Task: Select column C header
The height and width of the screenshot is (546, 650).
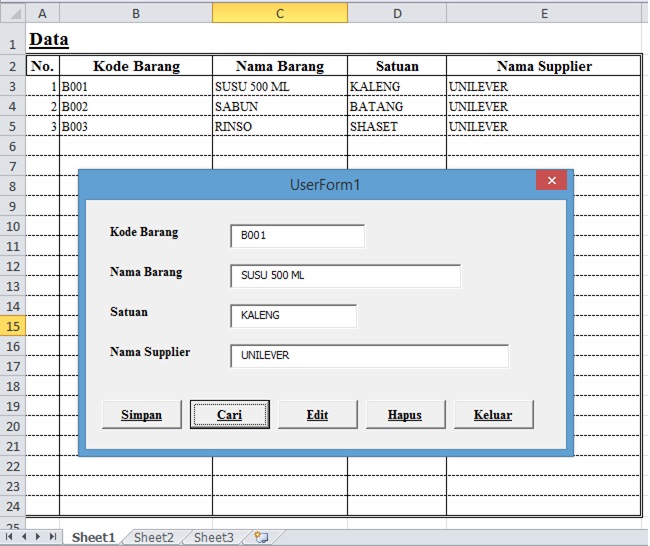Action: pyautogui.click(x=280, y=13)
